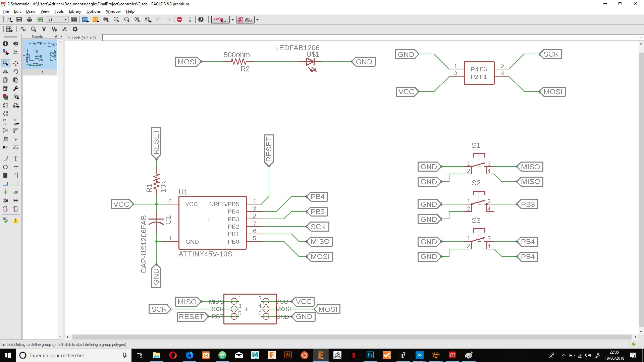Image resolution: width=644 pixels, height=362 pixels.
Task: Select the Text tool
Action: (x=15, y=159)
